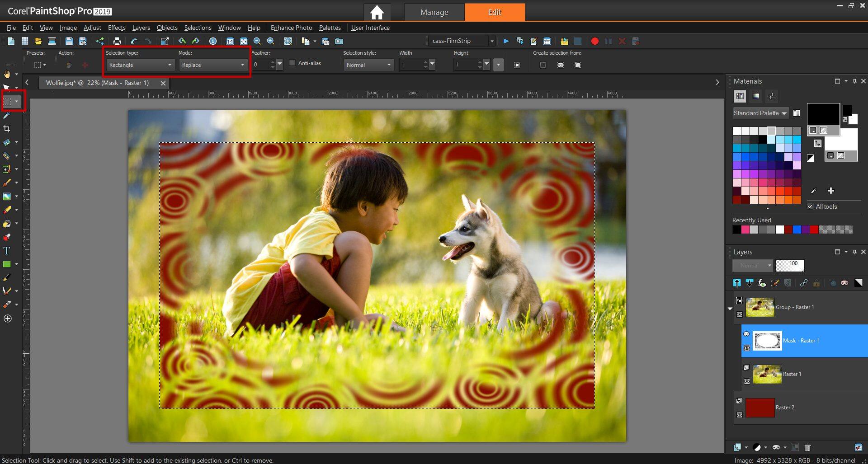Toggle visibility of Raster 2 layer

(x=740, y=414)
